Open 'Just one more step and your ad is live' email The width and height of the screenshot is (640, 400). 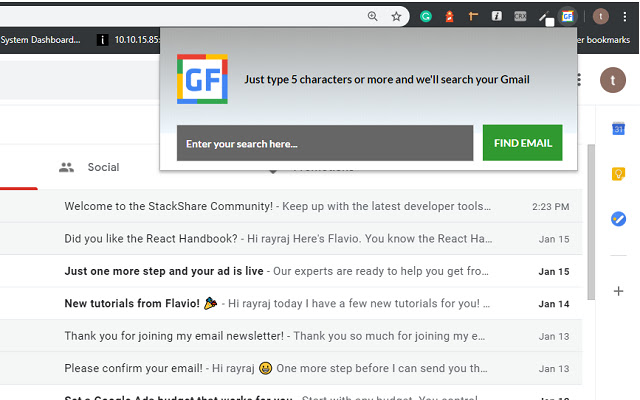(291, 271)
